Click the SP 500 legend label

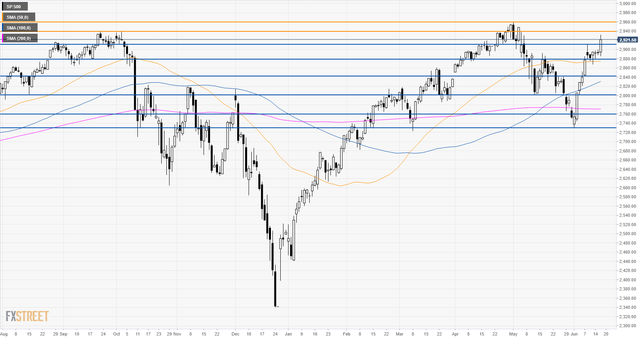(x=14, y=7)
